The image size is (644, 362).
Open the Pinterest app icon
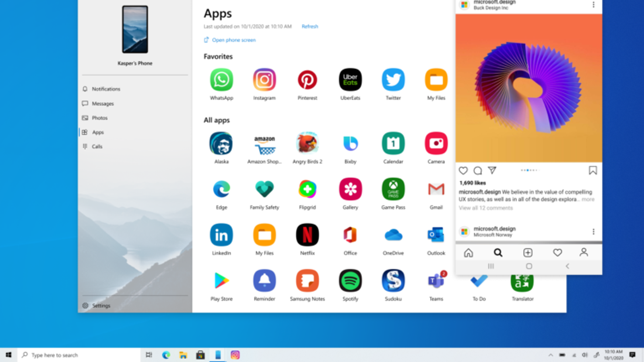point(307,80)
